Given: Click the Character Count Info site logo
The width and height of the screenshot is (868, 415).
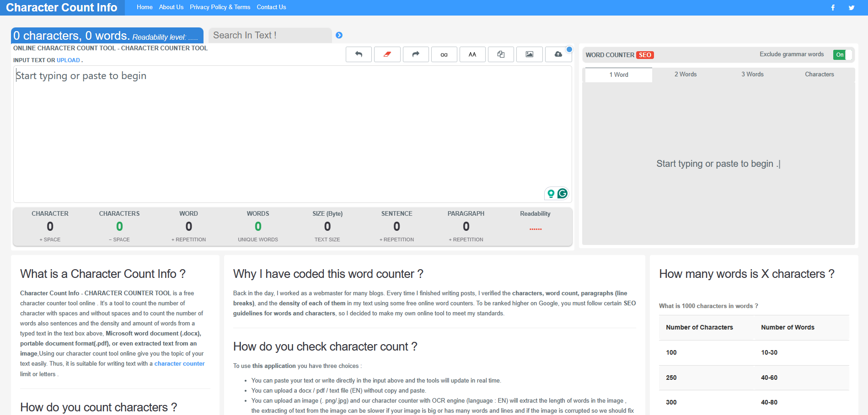Looking at the screenshot, I should tap(61, 7).
